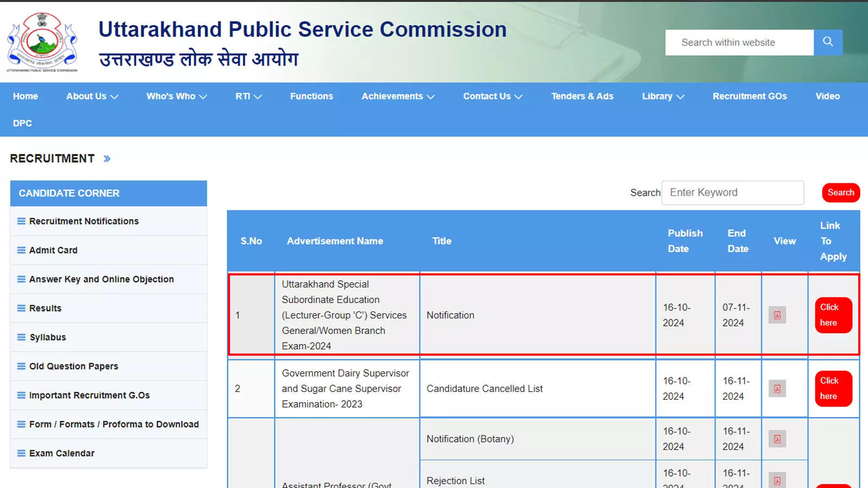868x488 pixels.
Task: Click the search magnifier icon top right
Action: point(828,42)
